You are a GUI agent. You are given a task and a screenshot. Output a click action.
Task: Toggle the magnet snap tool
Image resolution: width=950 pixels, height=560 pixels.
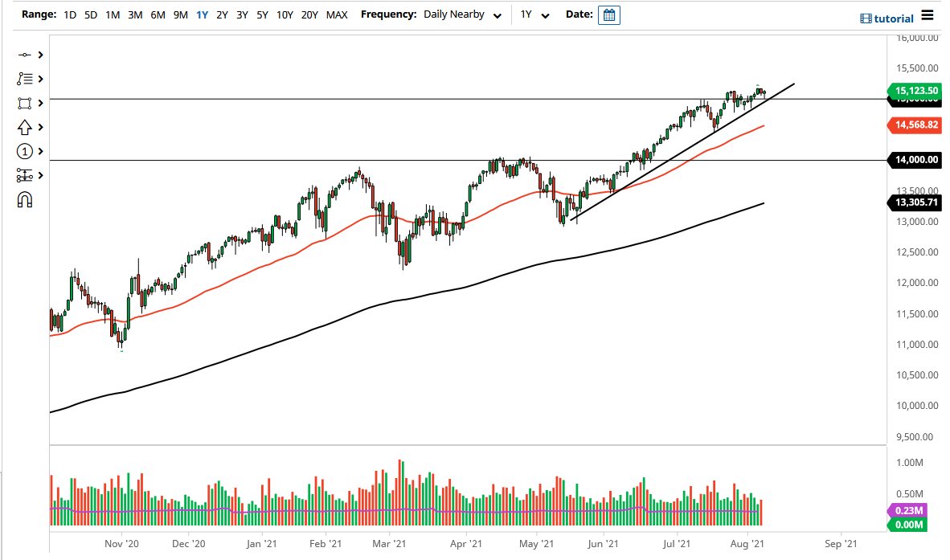click(25, 199)
